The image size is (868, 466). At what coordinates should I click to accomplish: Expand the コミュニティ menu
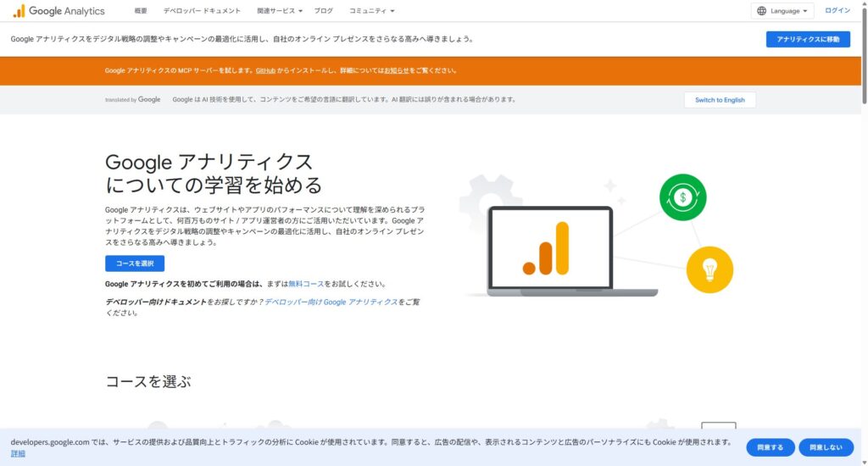(x=371, y=11)
